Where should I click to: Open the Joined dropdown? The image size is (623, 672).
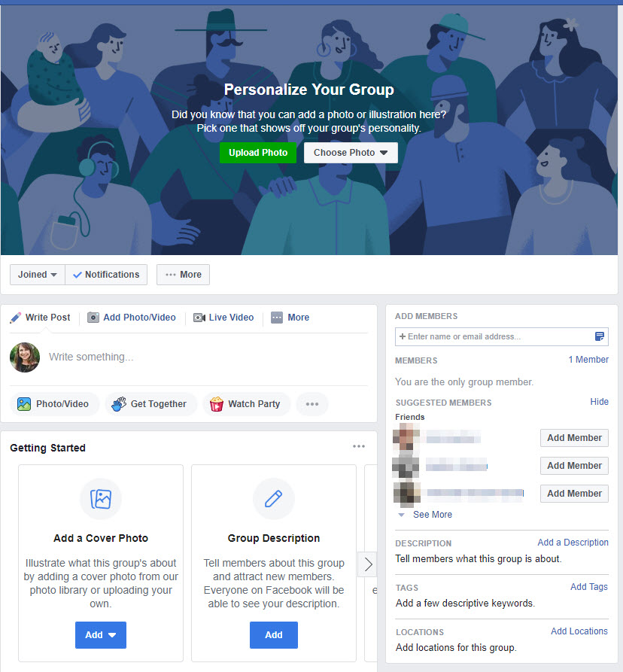click(x=38, y=275)
